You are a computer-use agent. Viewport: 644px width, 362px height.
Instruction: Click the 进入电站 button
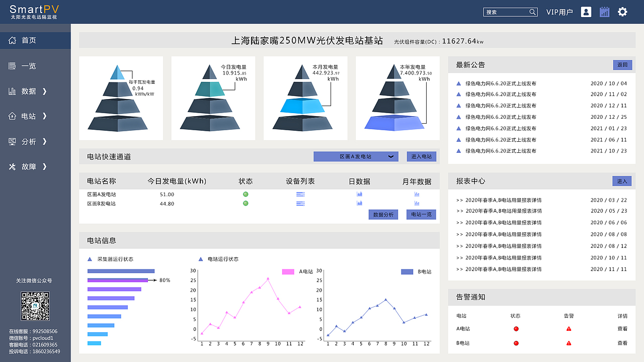[421, 156]
